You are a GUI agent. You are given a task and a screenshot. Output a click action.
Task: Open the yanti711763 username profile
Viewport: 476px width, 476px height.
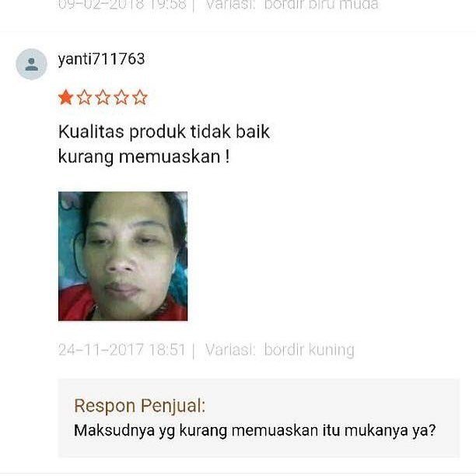[101, 59]
